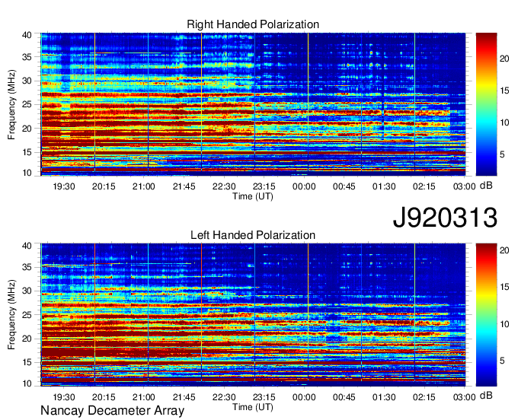
Task: Click the 00:00 tick label on top plot
Action: coord(304,186)
